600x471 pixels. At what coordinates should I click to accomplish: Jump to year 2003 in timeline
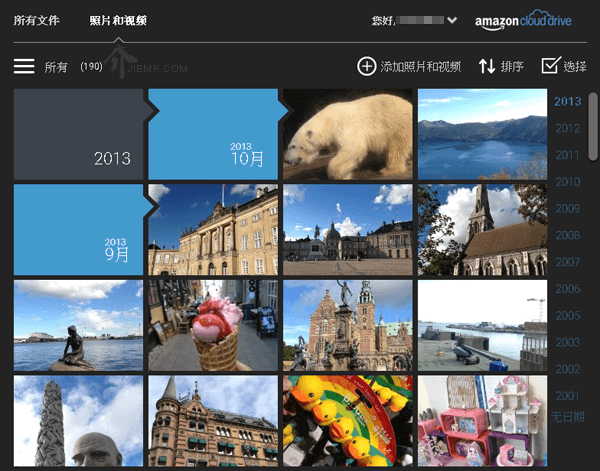pos(568,342)
